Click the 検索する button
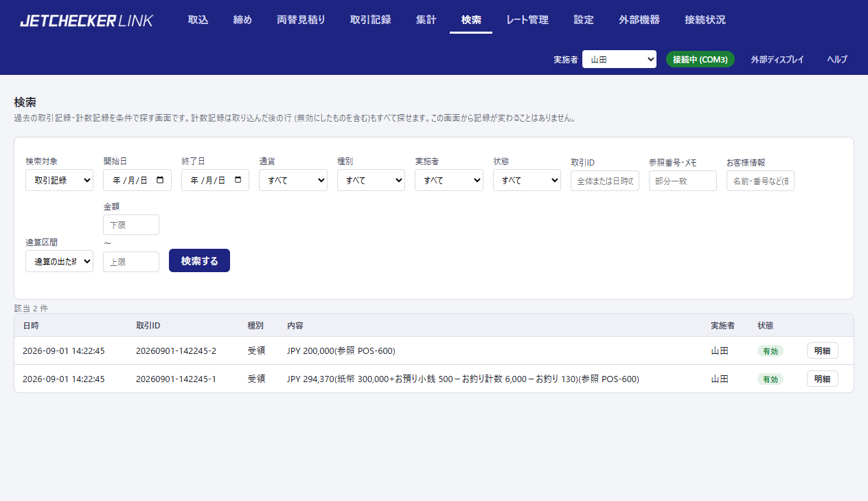 pos(199,260)
